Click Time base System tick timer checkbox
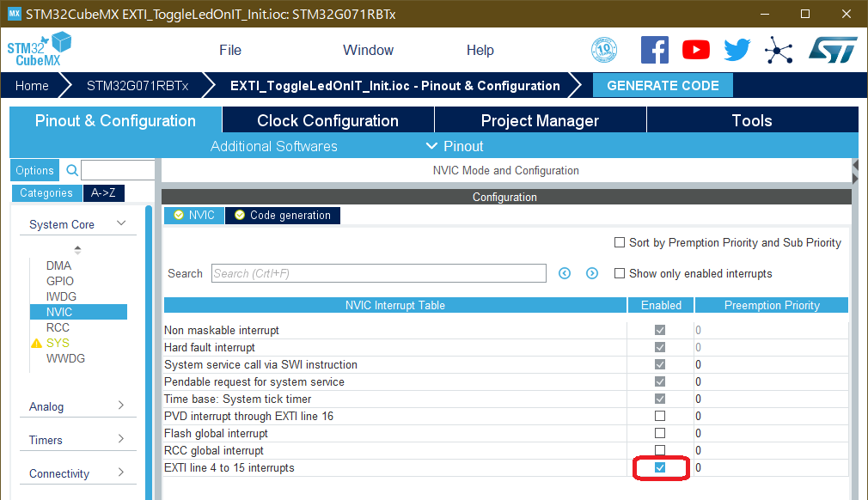868x500 pixels. point(660,399)
